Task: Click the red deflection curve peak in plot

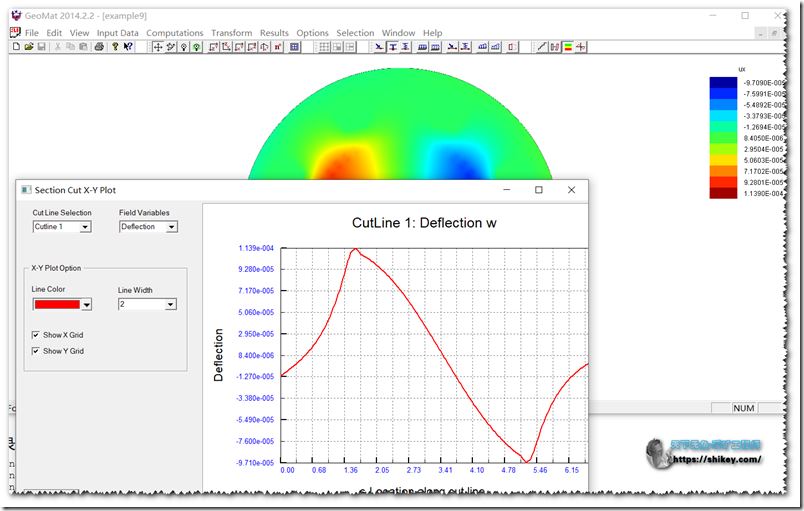Action: pos(354,249)
